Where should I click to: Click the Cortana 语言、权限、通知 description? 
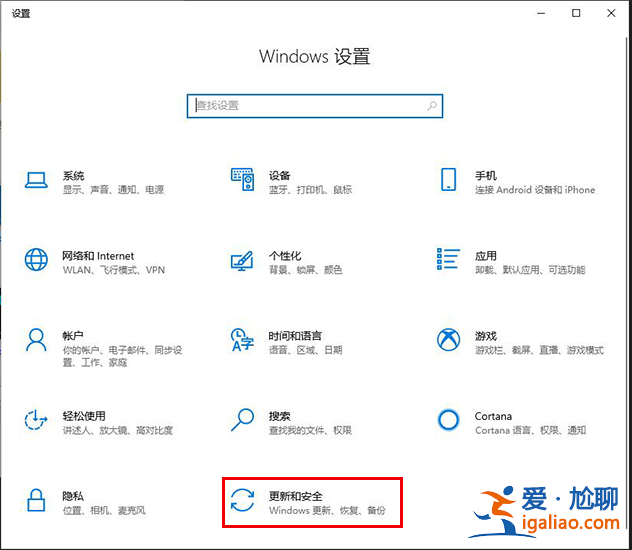coord(530,430)
